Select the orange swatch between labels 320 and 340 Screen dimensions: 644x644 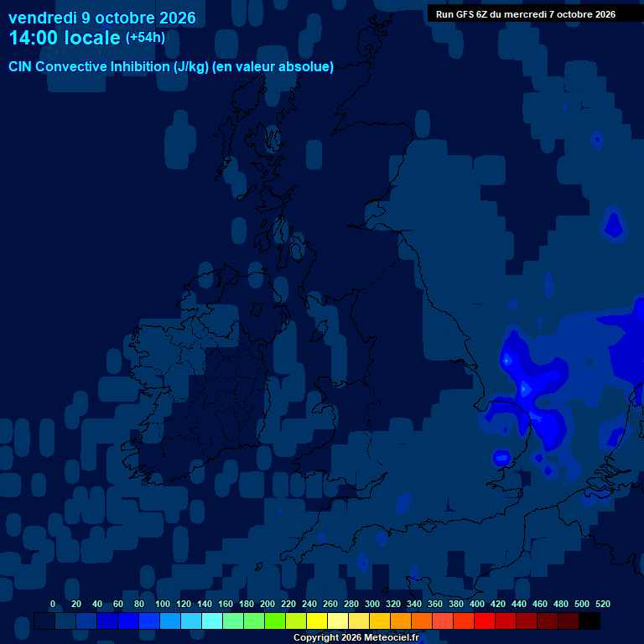[401, 621]
